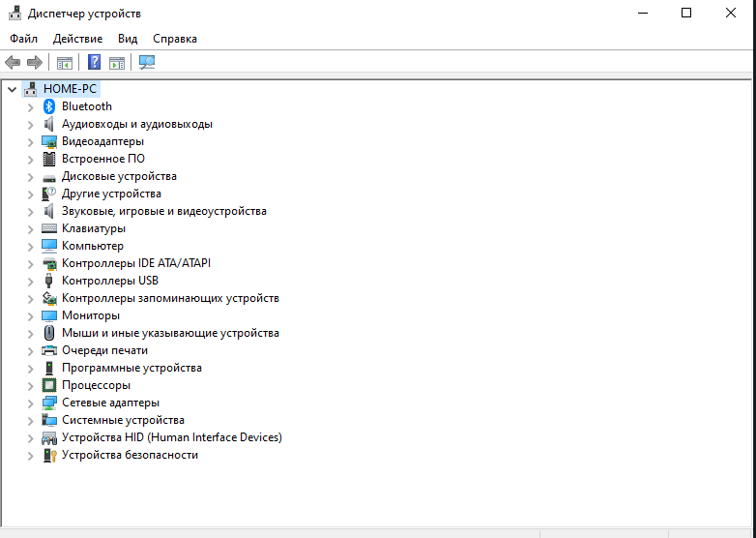Select the Устройства безопасности label
This screenshot has width=756, height=538.
130,455
